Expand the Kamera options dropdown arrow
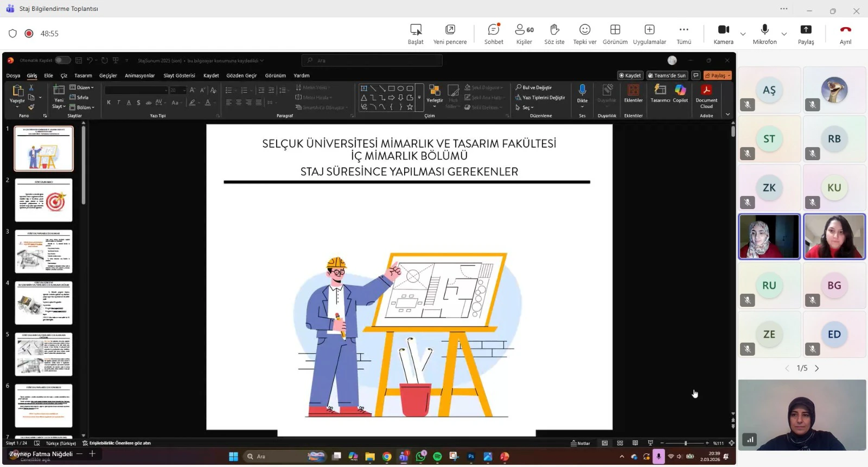 pos(743,34)
